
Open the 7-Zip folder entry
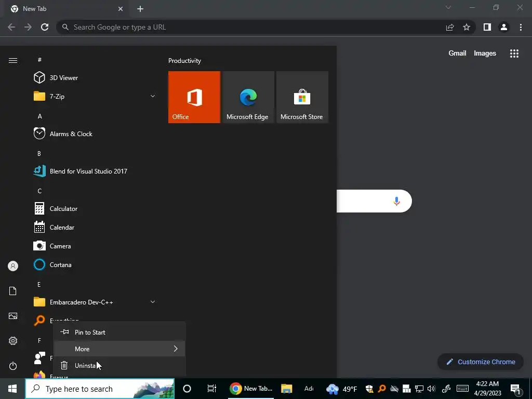(x=95, y=96)
